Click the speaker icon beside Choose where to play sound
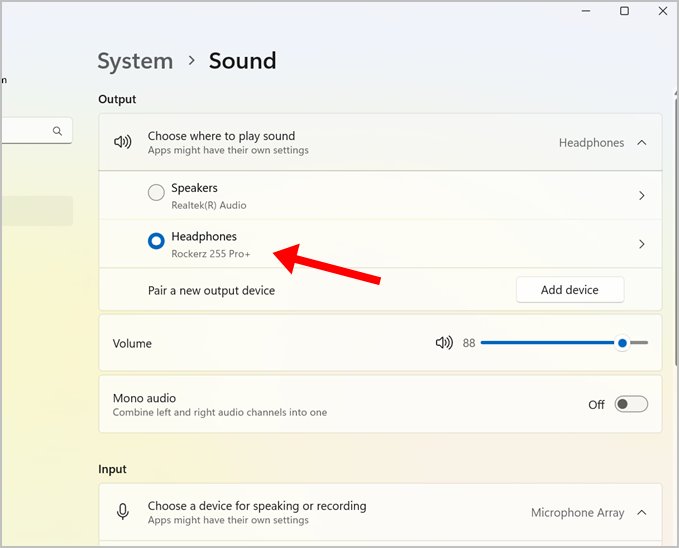Viewport: 679px width, 548px height. pos(123,142)
